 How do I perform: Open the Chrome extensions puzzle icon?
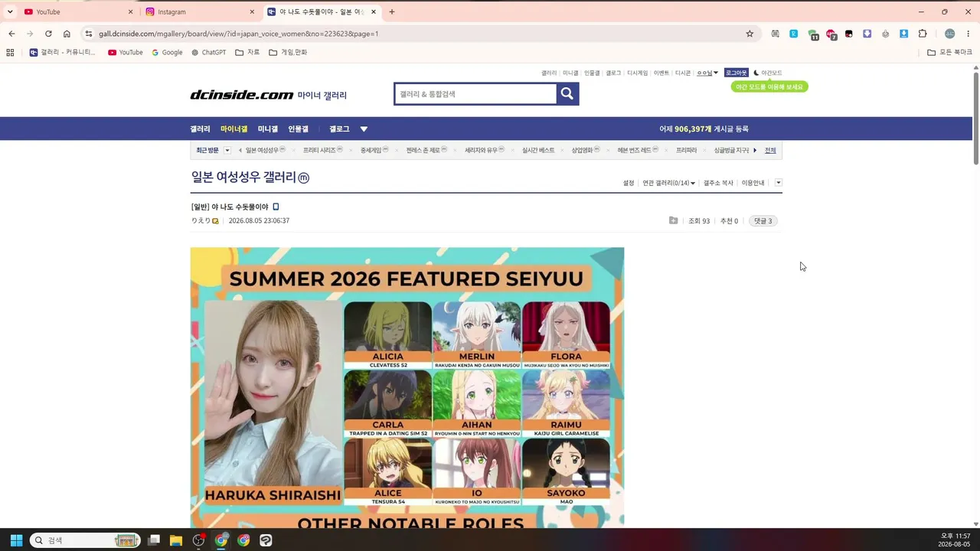point(923,34)
